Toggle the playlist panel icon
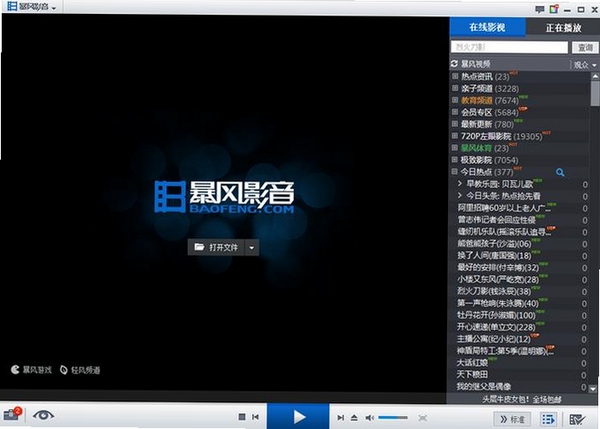 click(x=548, y=419)
